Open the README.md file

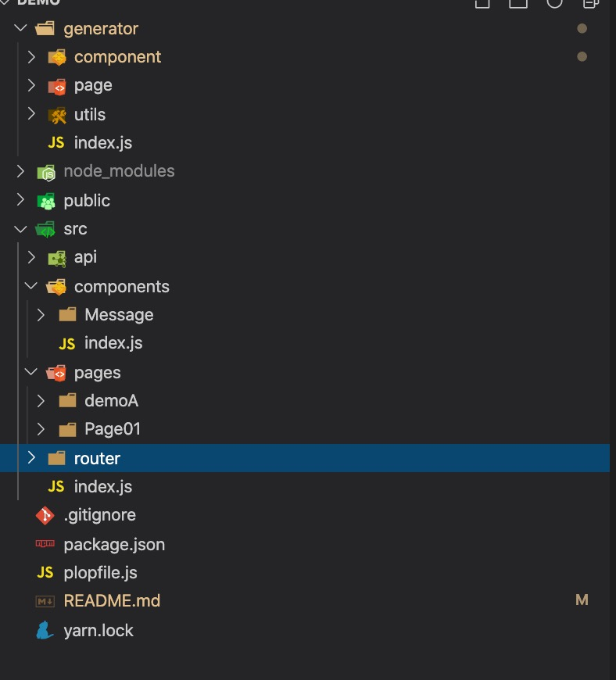tap(111, 601)
